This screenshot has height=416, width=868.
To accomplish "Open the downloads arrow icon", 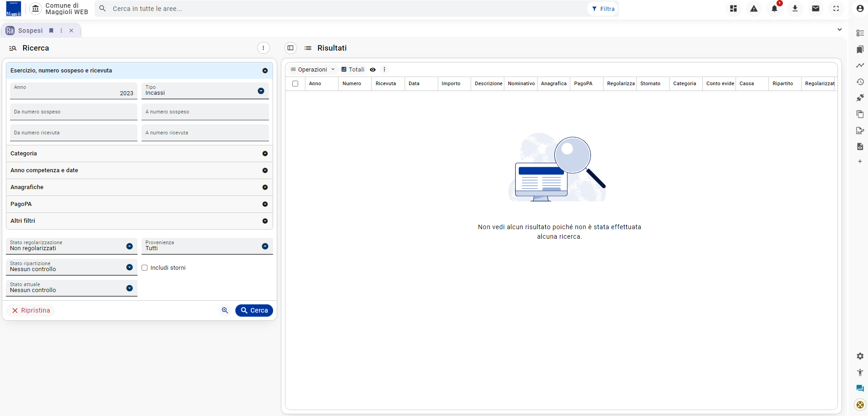I will click(795, 9).
